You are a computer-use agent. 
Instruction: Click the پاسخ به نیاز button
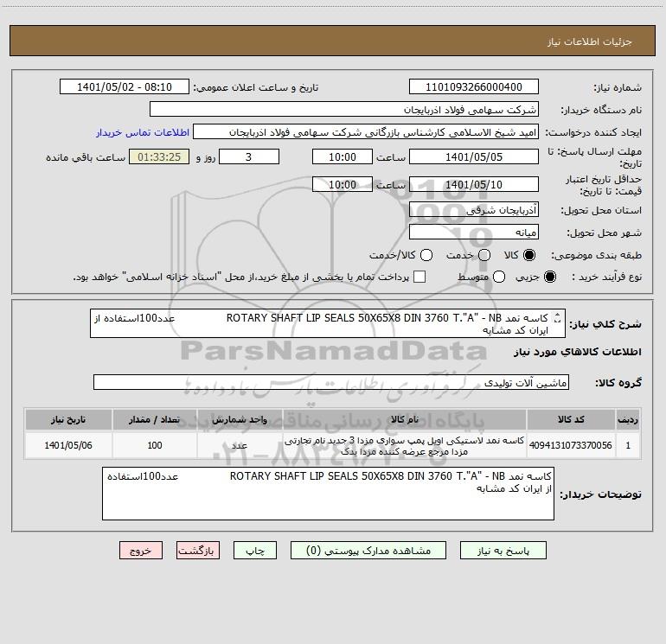pyautogui.click(x=503, y=551)
